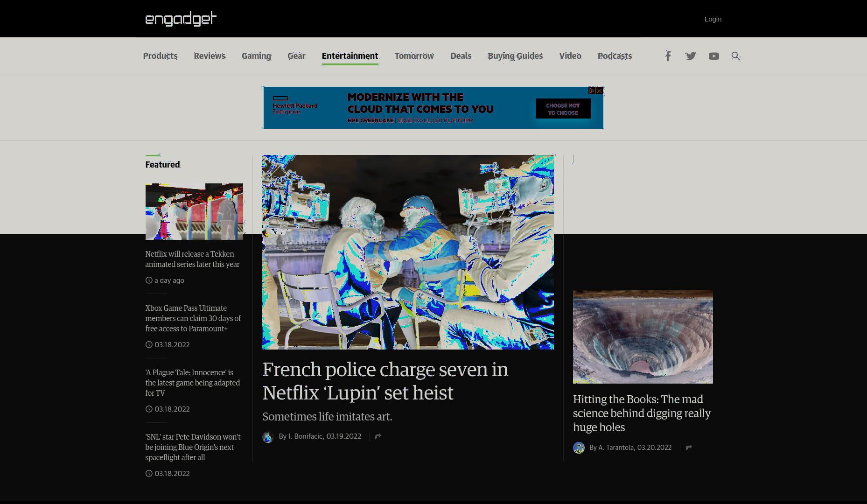
Task: Go to the Podcasts section
Action: (615, 56)
